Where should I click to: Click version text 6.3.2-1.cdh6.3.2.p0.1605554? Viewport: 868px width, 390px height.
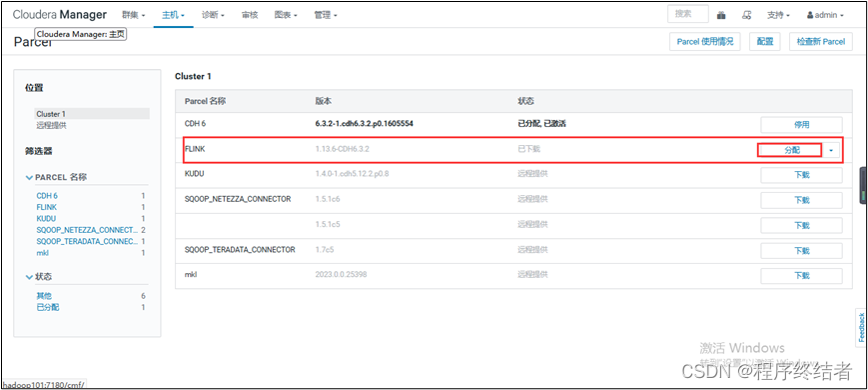coord(365,124)
